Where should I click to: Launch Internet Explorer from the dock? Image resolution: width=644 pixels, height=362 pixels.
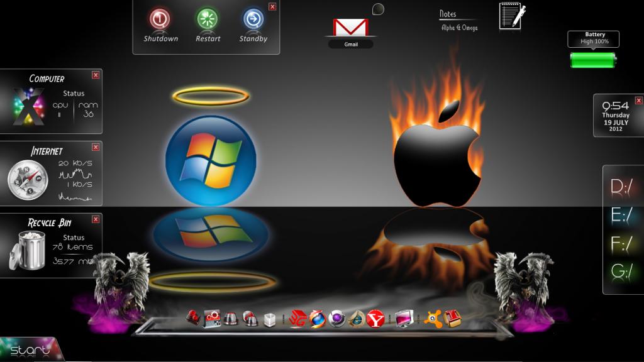[356, 319]
